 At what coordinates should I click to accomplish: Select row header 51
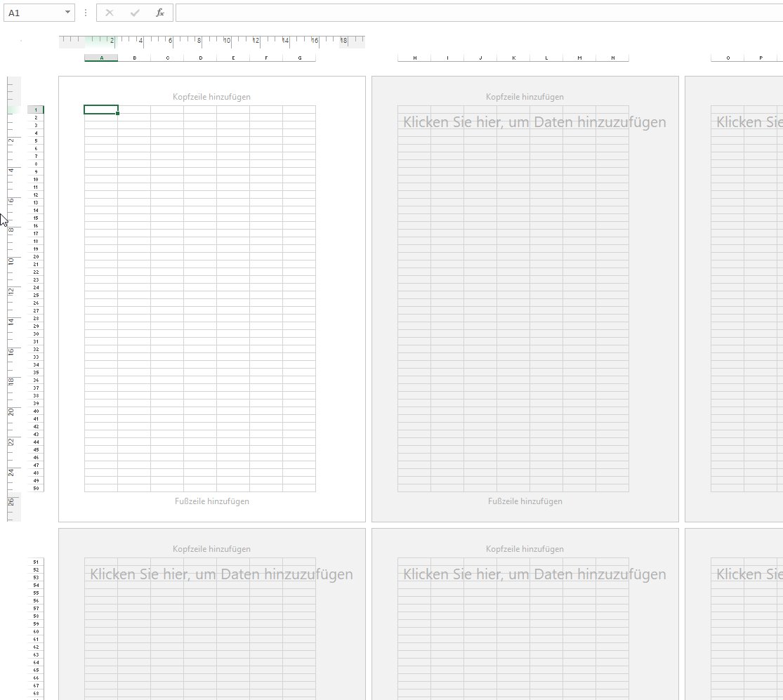(x=36, y=562)
